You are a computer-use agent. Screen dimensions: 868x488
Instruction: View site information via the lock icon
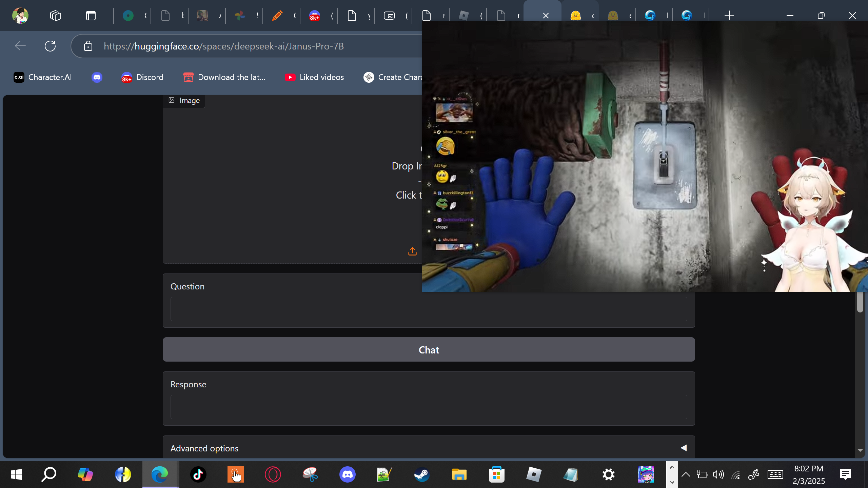click(88, 46)
